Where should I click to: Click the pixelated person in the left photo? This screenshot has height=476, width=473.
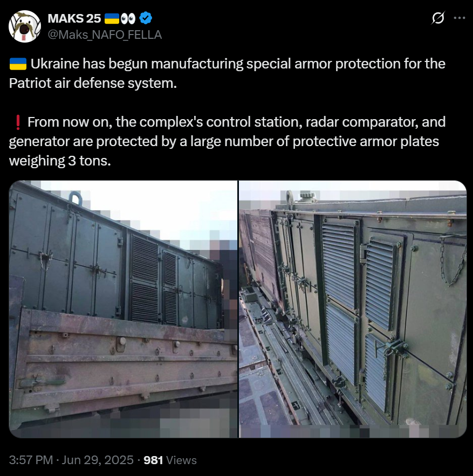coord(229,292)
